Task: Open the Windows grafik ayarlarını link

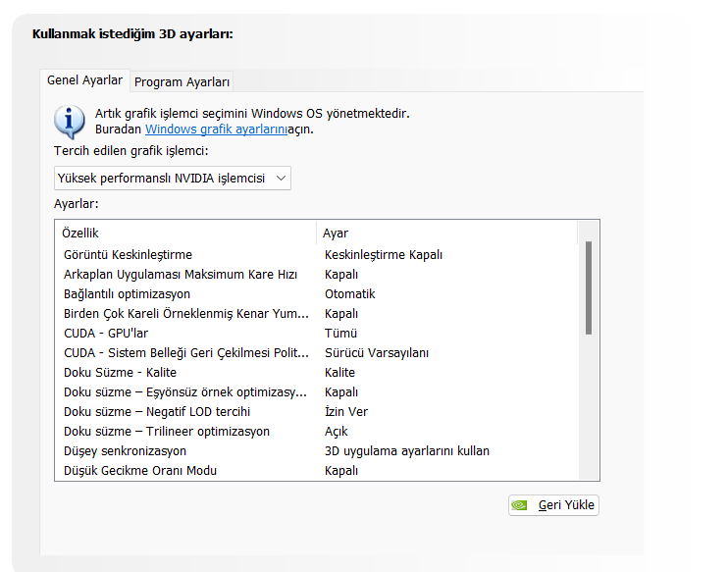Action: point(217,130)
